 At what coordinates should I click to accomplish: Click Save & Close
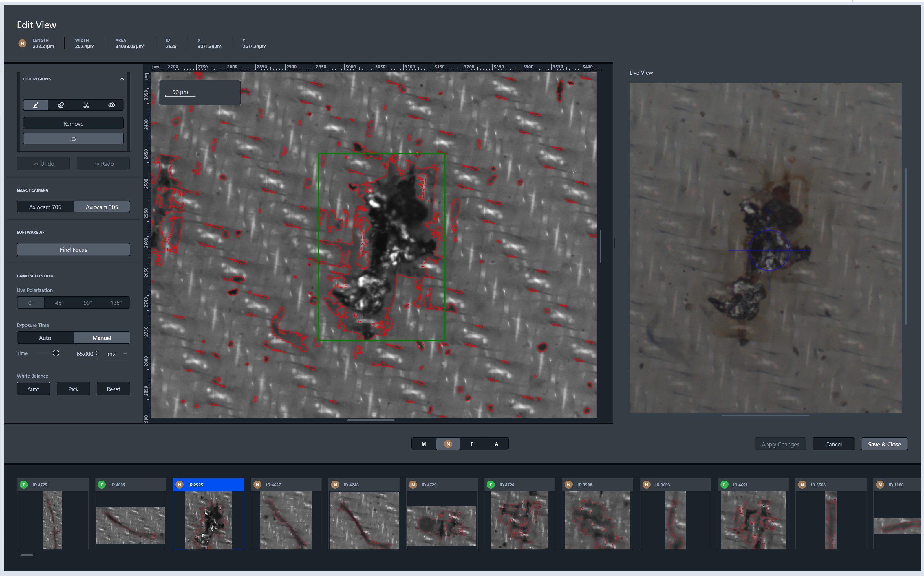884,444
